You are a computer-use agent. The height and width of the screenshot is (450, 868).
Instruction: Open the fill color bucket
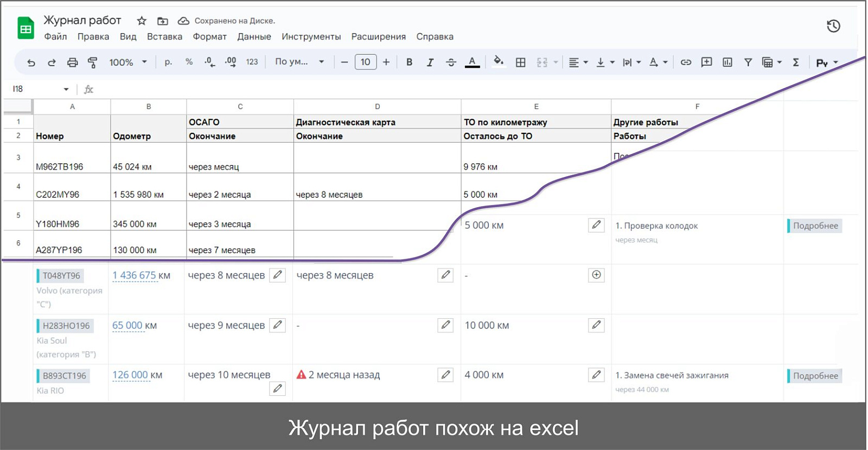pyautogui.click(x=498, y=61)
